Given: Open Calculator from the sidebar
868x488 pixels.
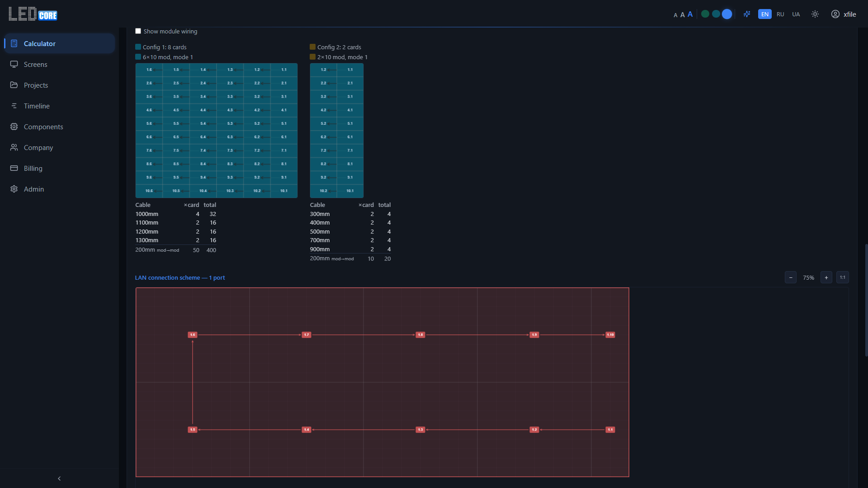Looking at the screenshot, I should pos(39,44).
